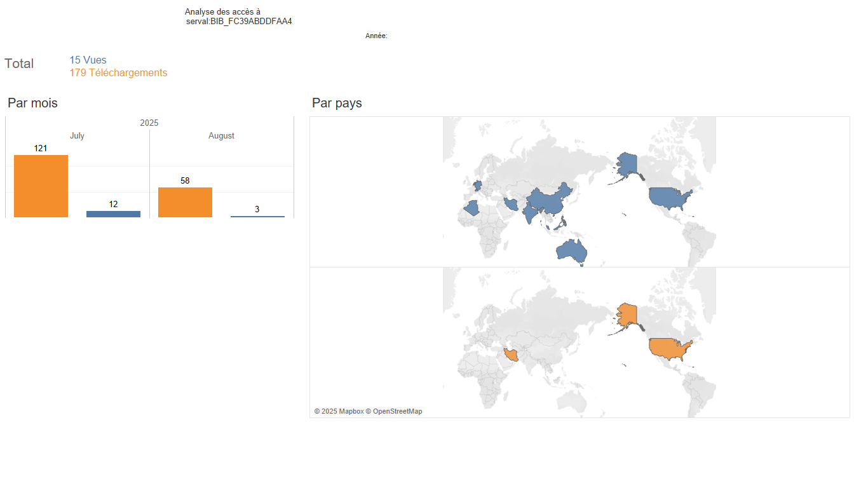Open the OpenStreetMap attribution link
The width and height of the screenshot is (868, 488).
(394, 412)
